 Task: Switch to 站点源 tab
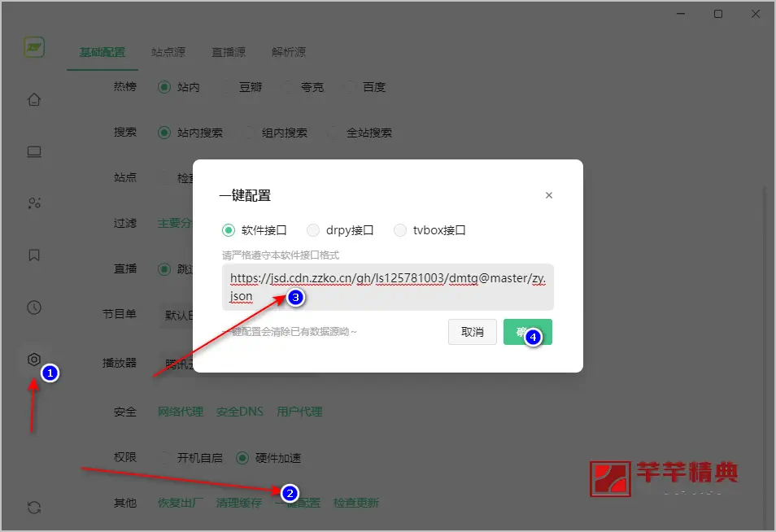click(x=168, y=52)
